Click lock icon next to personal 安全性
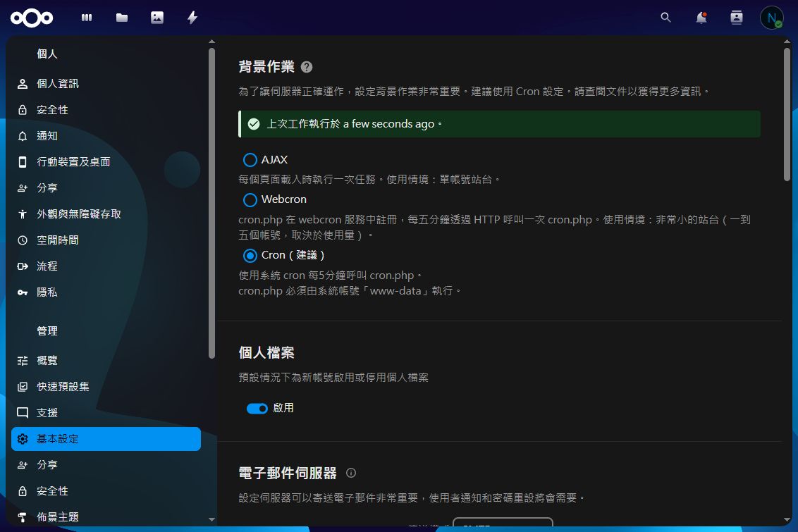Viewport: 798px width, 532px height. [23, 110]
